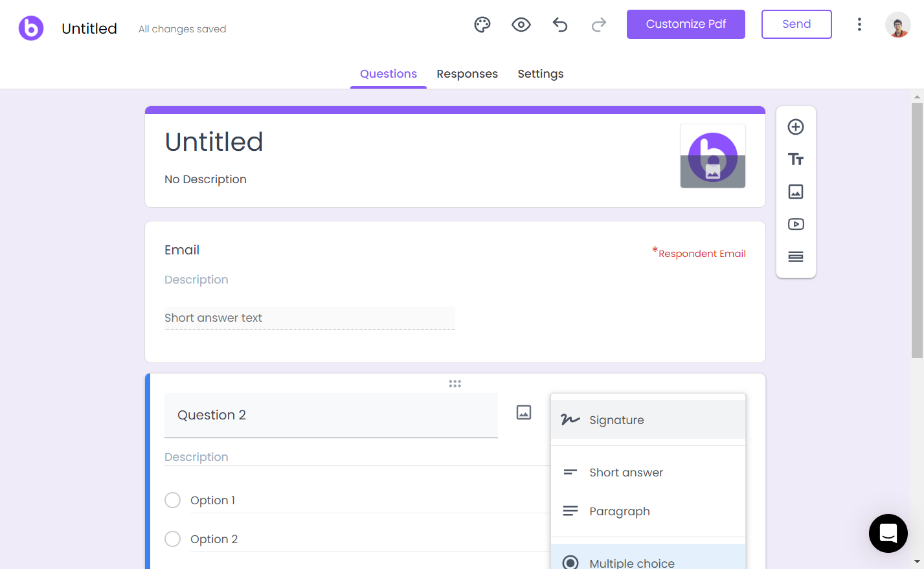Choose Multiple choice question type
This screenshot has width=924, height=569.
(x=648, y=557)
